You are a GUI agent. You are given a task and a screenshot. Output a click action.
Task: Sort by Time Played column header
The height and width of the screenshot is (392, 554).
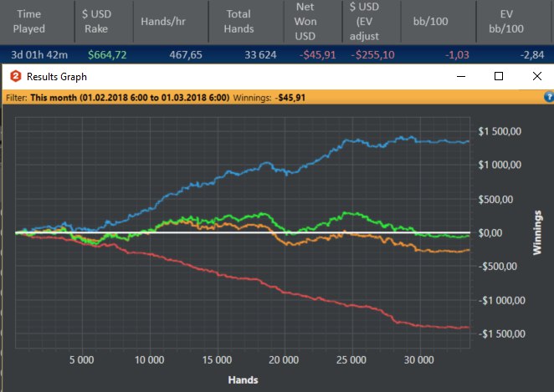(x=29, y=21)
